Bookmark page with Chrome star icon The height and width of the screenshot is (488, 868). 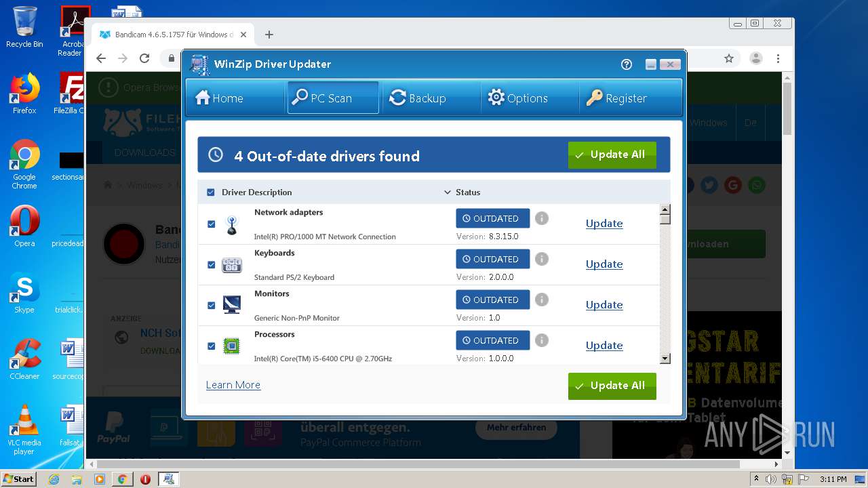point(729,58)
